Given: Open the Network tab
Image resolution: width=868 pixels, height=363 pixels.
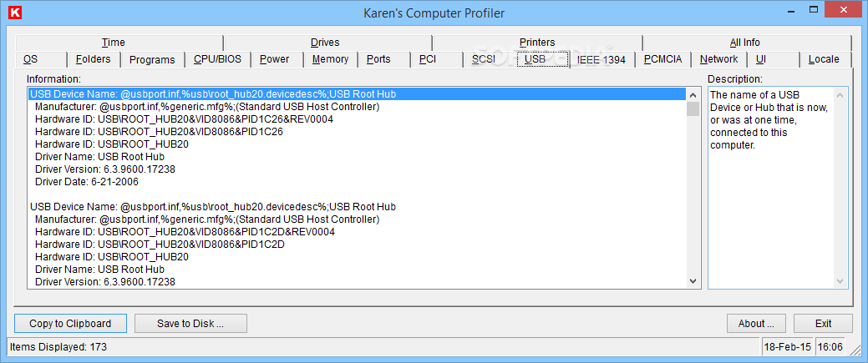Looking at the screenshot, I should (x=718, y=59).
